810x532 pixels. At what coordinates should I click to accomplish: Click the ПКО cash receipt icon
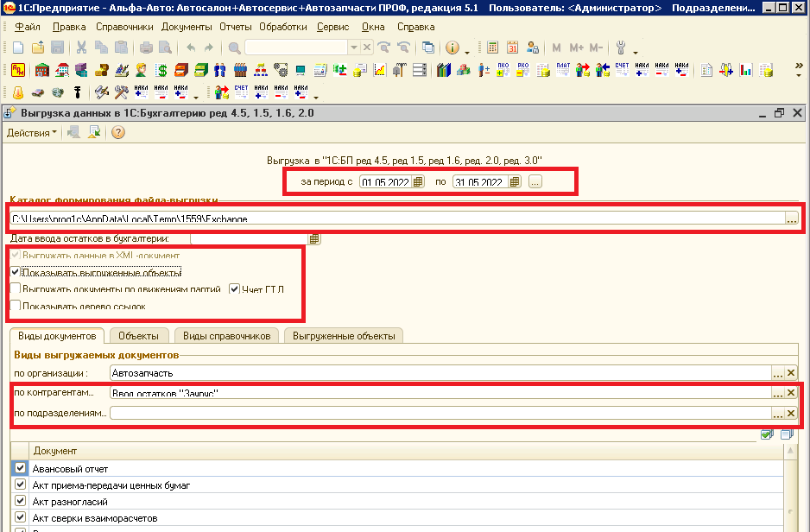pyautogui.click(x=503, y=70)
